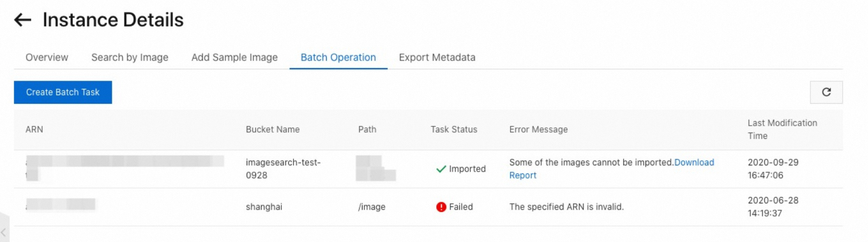The height and width of the screenshot is (242, 868).
Task: Click the back arrow beside Instance Details
Action: coord(22,20)
